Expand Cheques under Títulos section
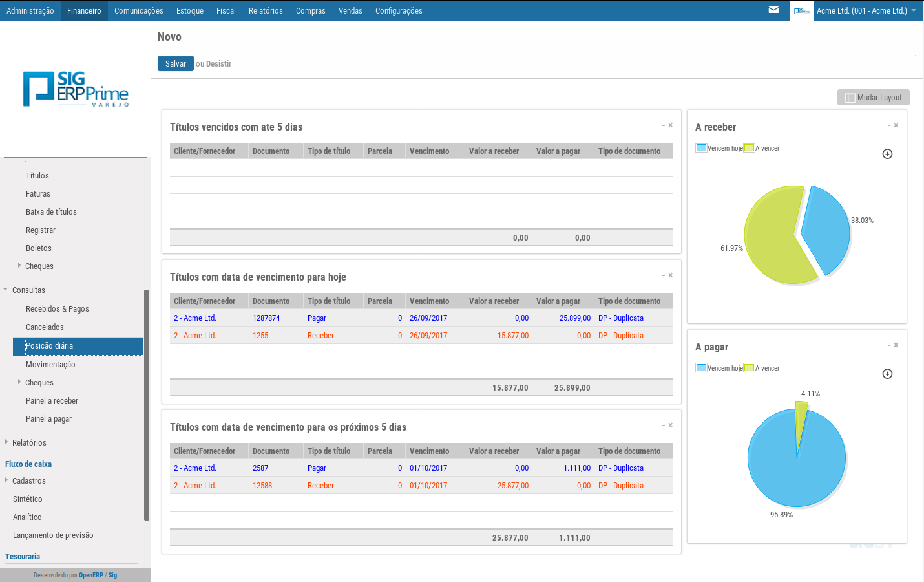The width and height of the screenshot is (924, 582). tap(19, 266)
